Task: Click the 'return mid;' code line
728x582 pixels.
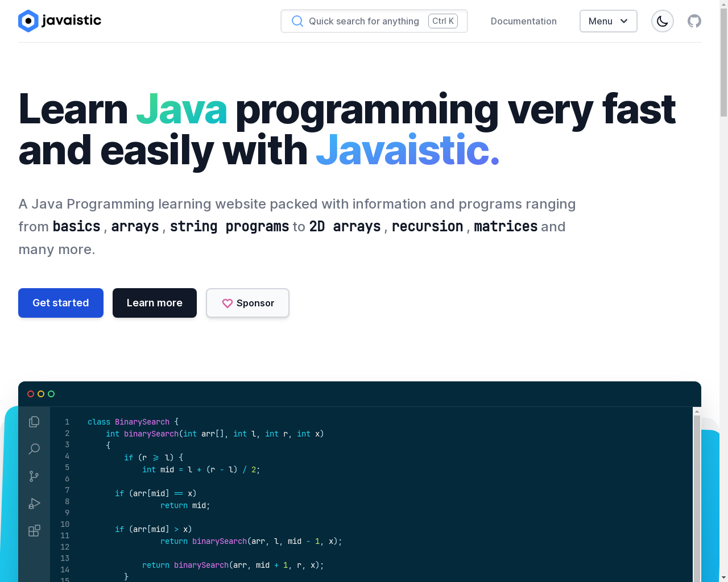Action: pyautogui.click(x=185, y=505)
